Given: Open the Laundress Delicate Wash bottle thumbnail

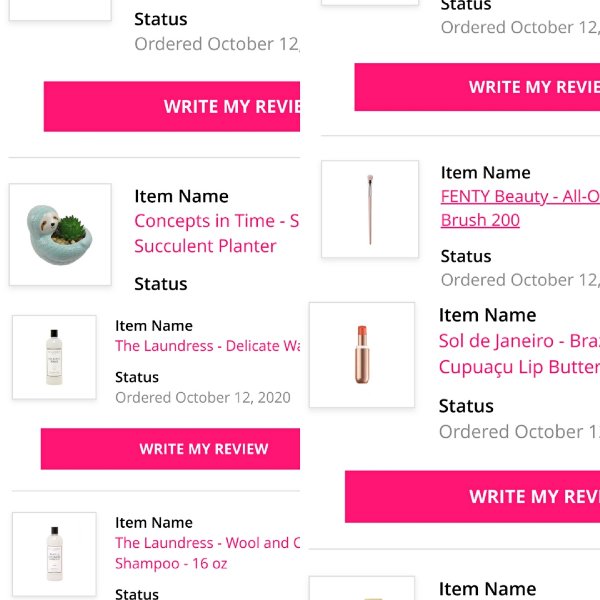Looking at the screenshot, I should click(54, 357).
